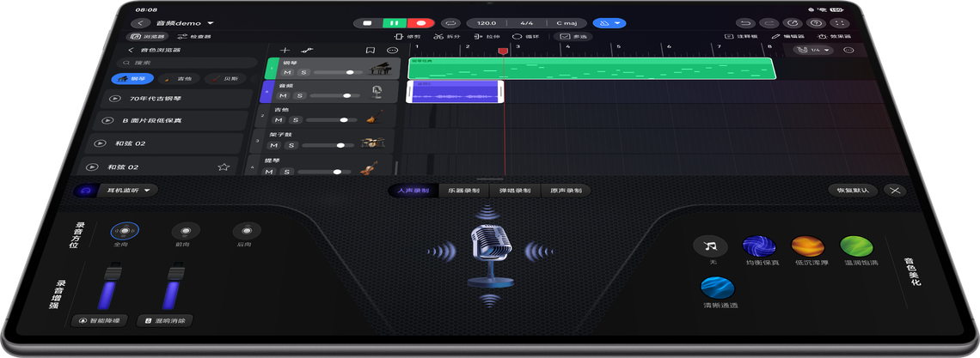Mute the 钢琴 track
This screenshot has height=358, width=980.
pos(287,73)
